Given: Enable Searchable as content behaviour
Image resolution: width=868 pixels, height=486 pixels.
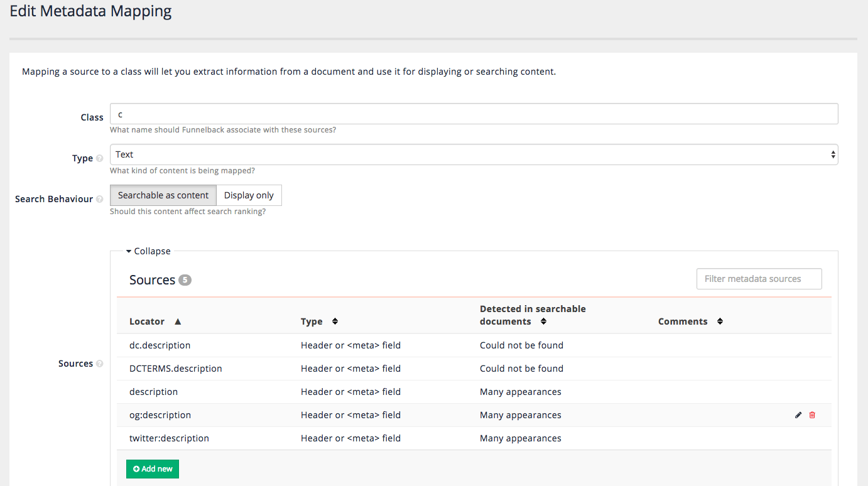Looking at the screenshot, I should pos(163,195).
